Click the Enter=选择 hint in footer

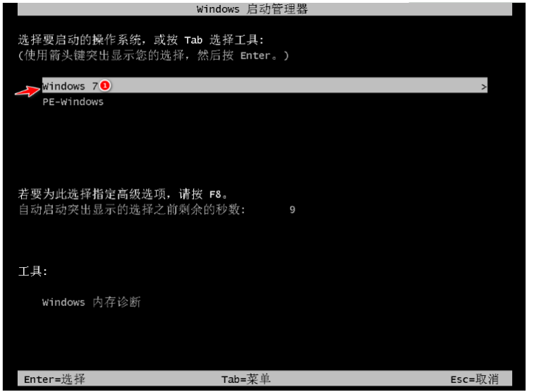[54, 379]
